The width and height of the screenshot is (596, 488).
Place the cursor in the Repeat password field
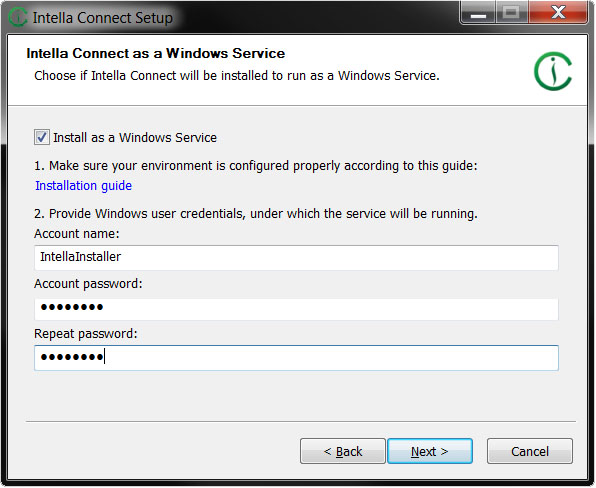pyautogui.click(x=296, y=358)
